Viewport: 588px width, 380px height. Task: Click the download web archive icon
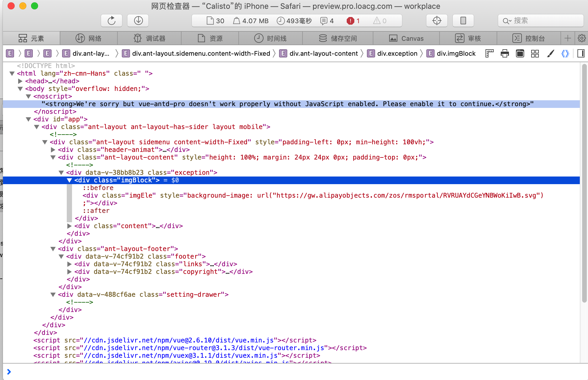point(138,21)
